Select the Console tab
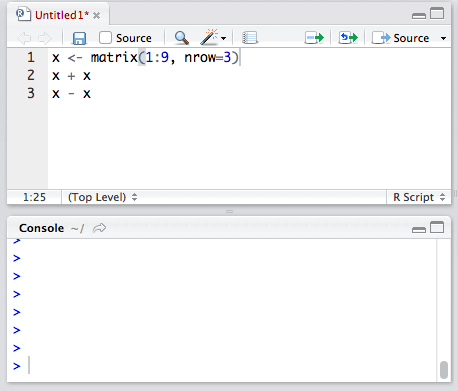The image size is (458, 391). [41, 228]
